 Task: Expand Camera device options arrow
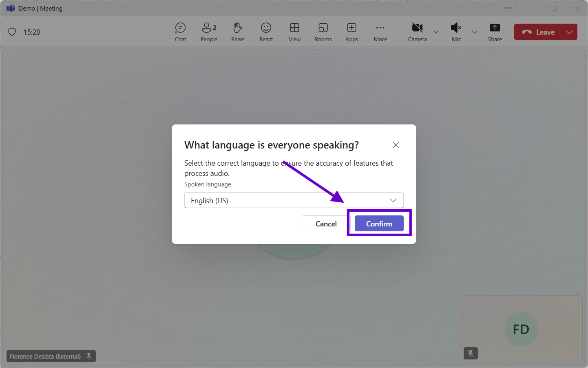436,32
